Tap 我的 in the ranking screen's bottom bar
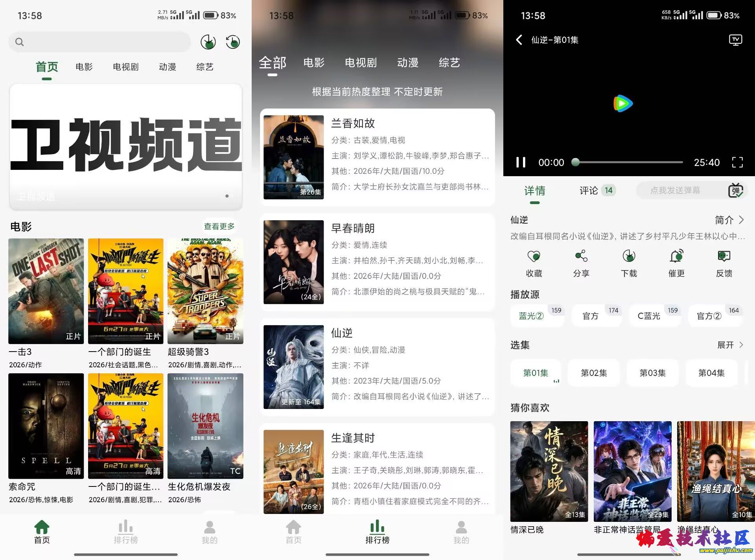 [461, 532]
